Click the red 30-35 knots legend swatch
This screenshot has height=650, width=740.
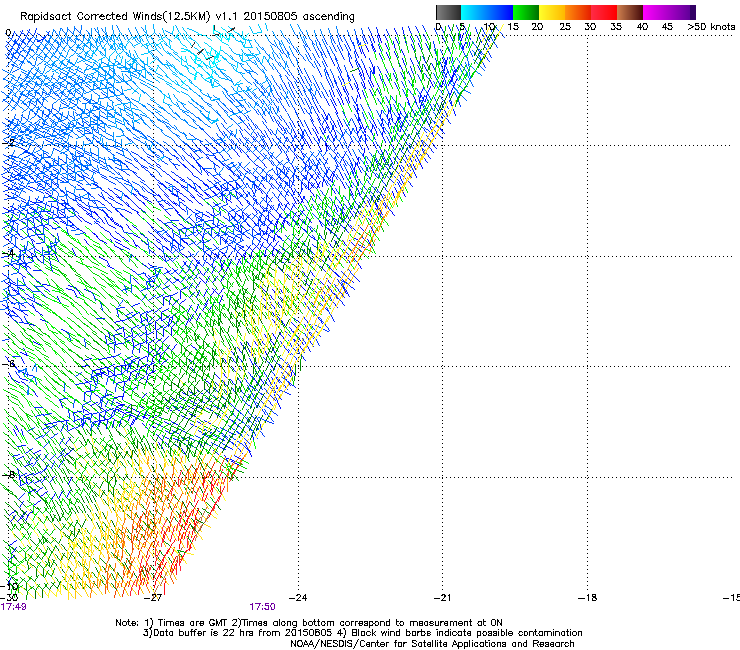pyautogui.click(x=604, y=12)
